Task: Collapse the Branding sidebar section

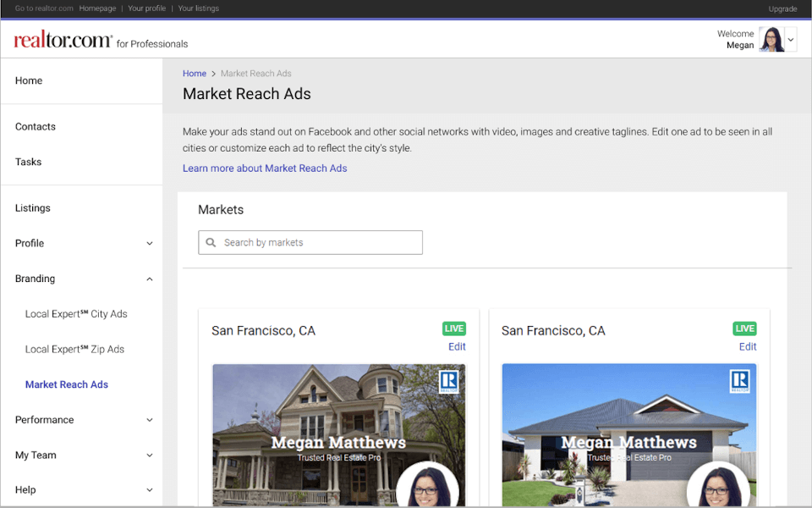Action: 149,279
